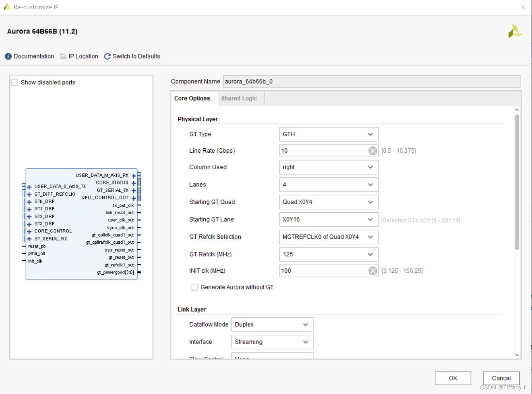
Task: Click the IP Location link
Action: coord(83,57)
